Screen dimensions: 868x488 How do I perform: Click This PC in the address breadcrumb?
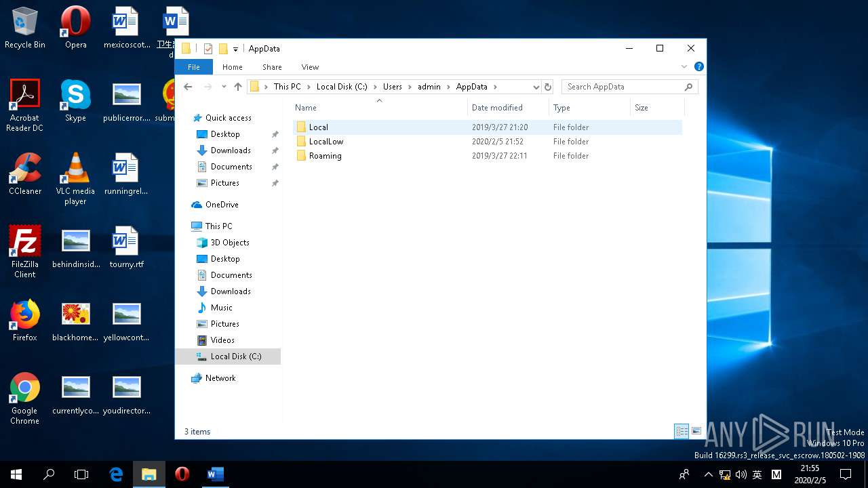point(287,87)
